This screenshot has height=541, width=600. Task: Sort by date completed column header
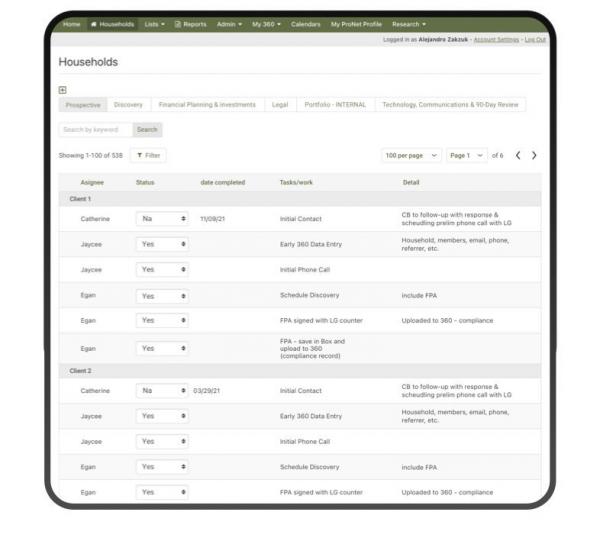pyautogui.click(x=223, y=183)
